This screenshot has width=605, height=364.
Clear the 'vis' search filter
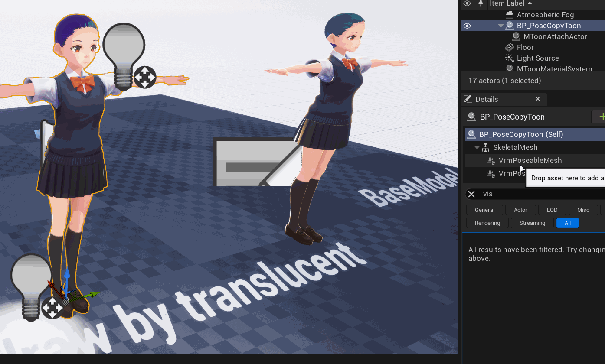[x=471, y=194]
